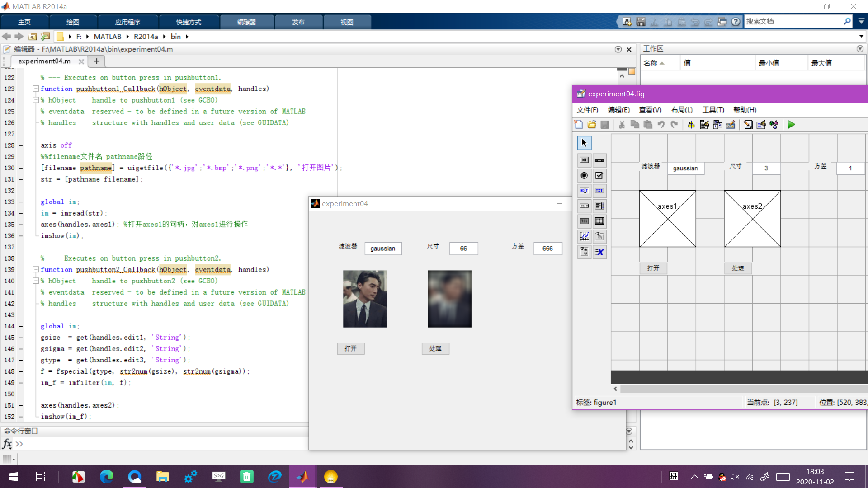Click the 处理 button in running figure
This screenshot has height=488, width=868.
point(435,348)
